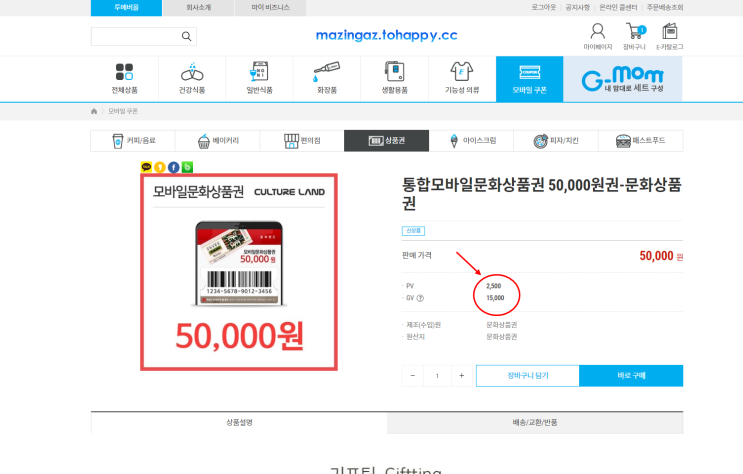Select the 기능성 의류 category icon

click(x=462, y=72)
